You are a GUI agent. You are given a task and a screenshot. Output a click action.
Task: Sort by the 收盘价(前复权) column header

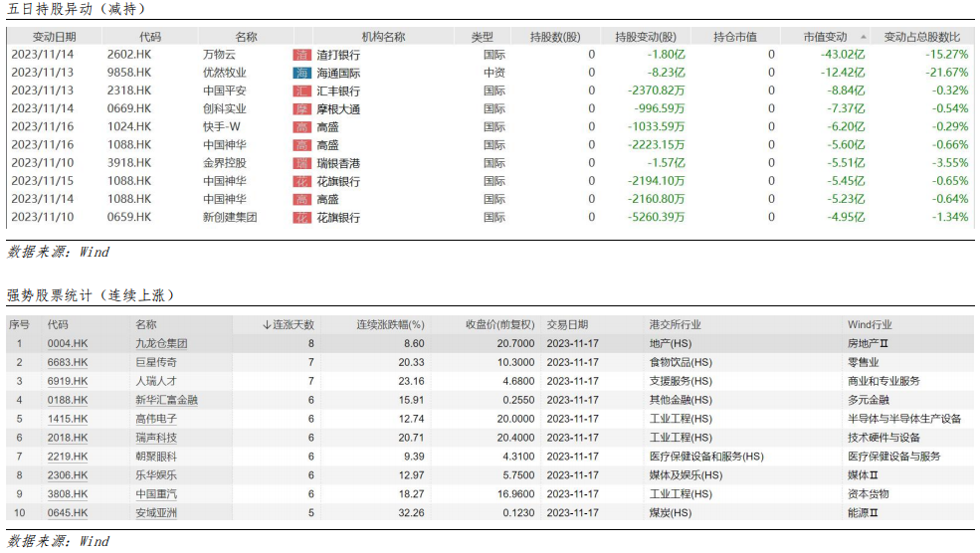(x=500, y=325)
